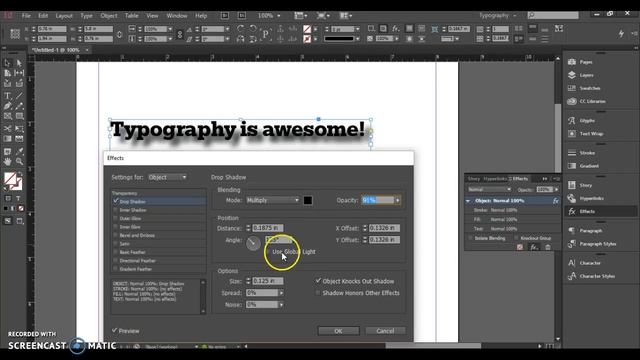Open the Spread percentage arrow
This screenshot has width=640, height=360.
[x=281, y=293]
